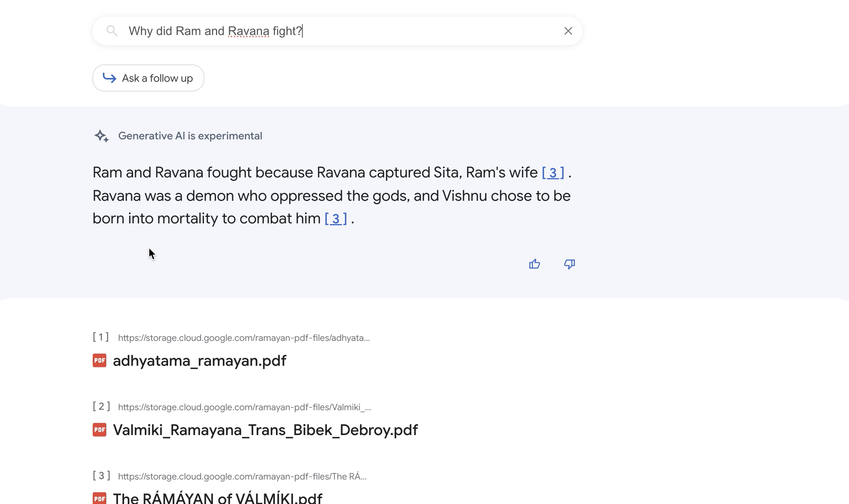Click URL of first search result
Viewport: 849px width, 504px height.
244,338
